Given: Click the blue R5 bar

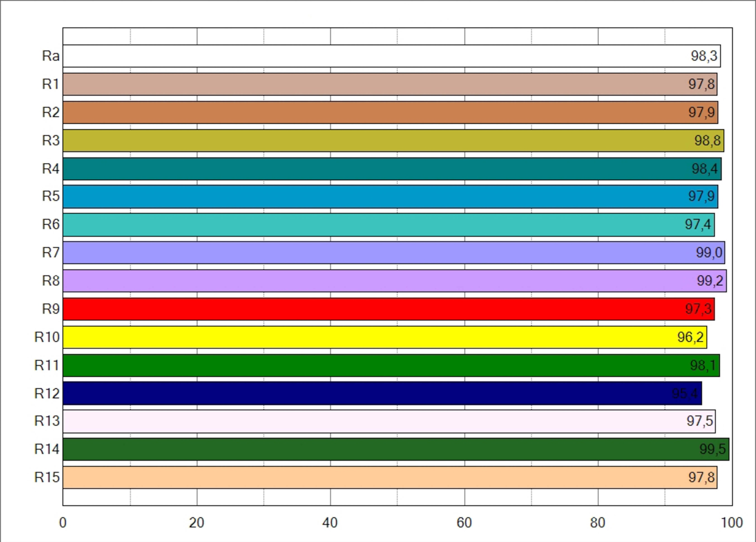Looking at the screenshot, I should coord(390,197).
